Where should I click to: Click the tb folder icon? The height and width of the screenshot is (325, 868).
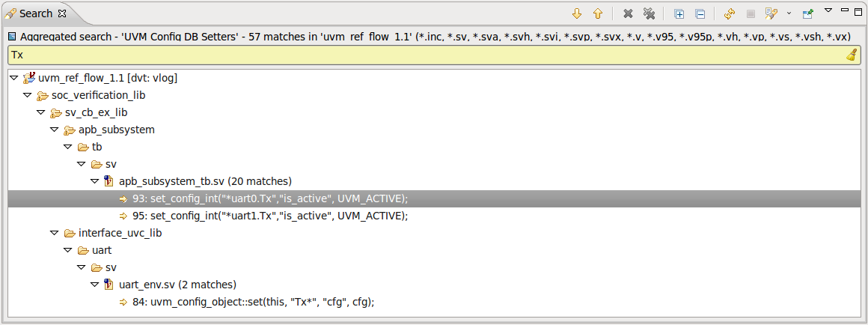coord(83,148)
